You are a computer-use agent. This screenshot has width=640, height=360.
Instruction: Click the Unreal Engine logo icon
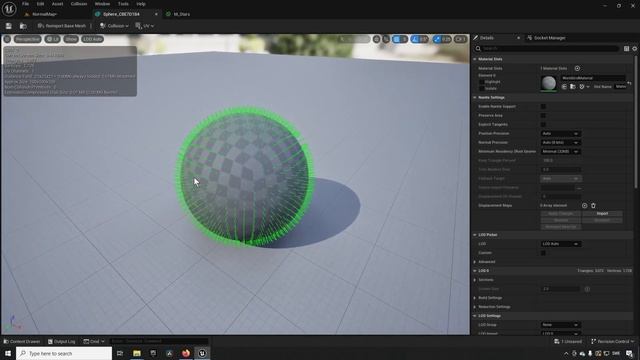tap(9, 8)
